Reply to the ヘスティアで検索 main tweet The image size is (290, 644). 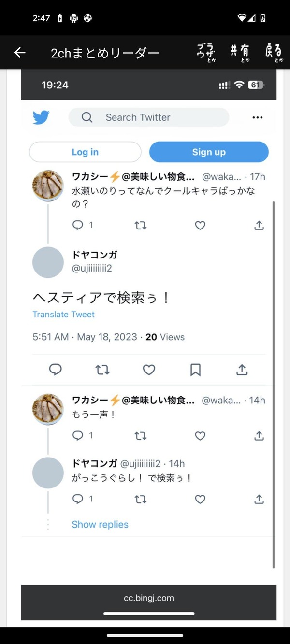[x=56, y=370]
